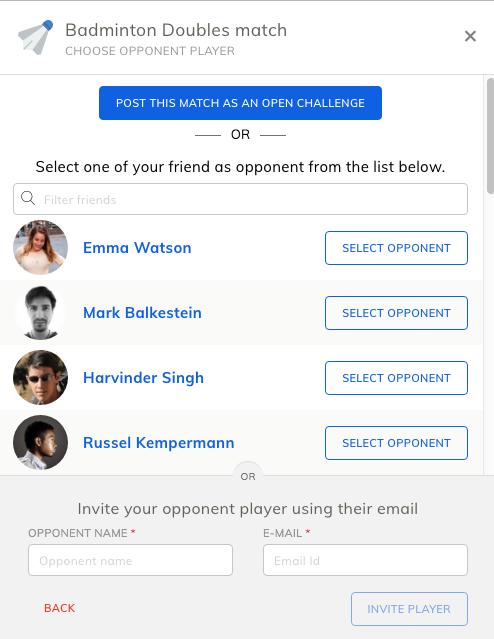This screenshot has height=639, width=494.
Task: Click Mark Balkestein's avatar picture
Action: click(40, 313)
